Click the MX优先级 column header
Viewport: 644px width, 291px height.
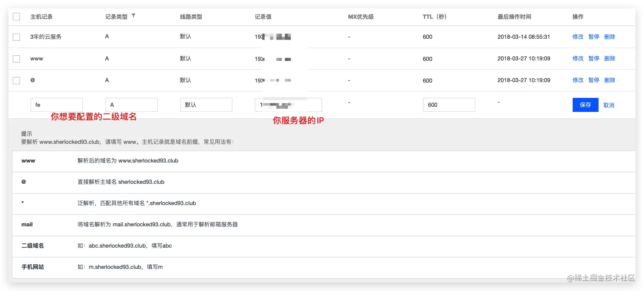tap(361, 17)
